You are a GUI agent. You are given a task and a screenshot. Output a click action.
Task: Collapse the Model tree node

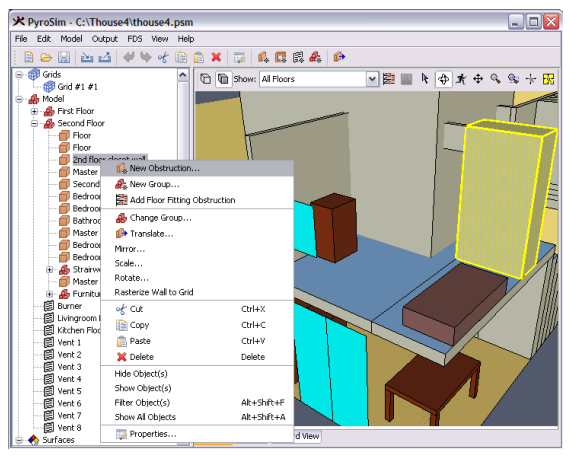click(x=19, y=99)
